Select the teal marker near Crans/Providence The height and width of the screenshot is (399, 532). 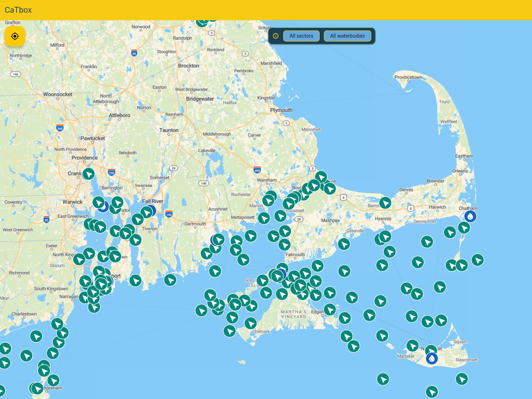88,174
